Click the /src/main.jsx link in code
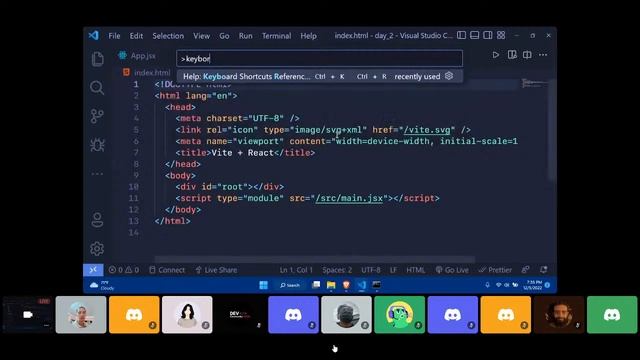Screen dimensions: 640x360 [x=349, y=198]
